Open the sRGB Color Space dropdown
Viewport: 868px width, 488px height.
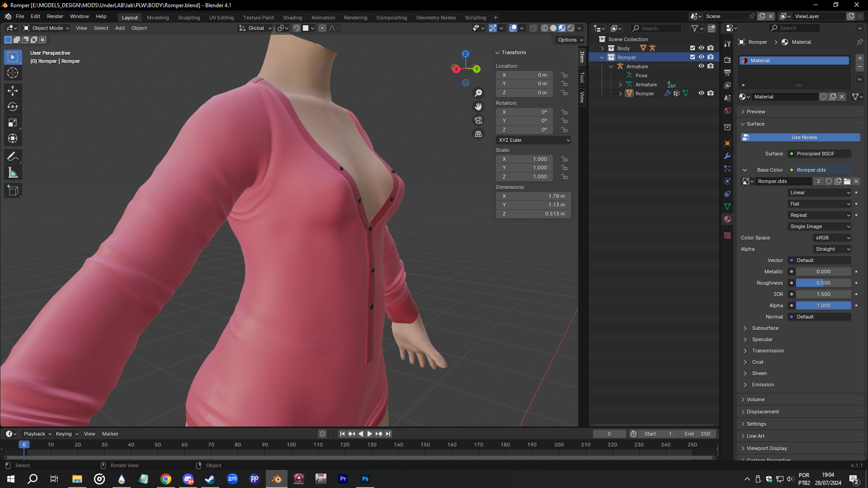pyautogui.click(x=832, y=237)
